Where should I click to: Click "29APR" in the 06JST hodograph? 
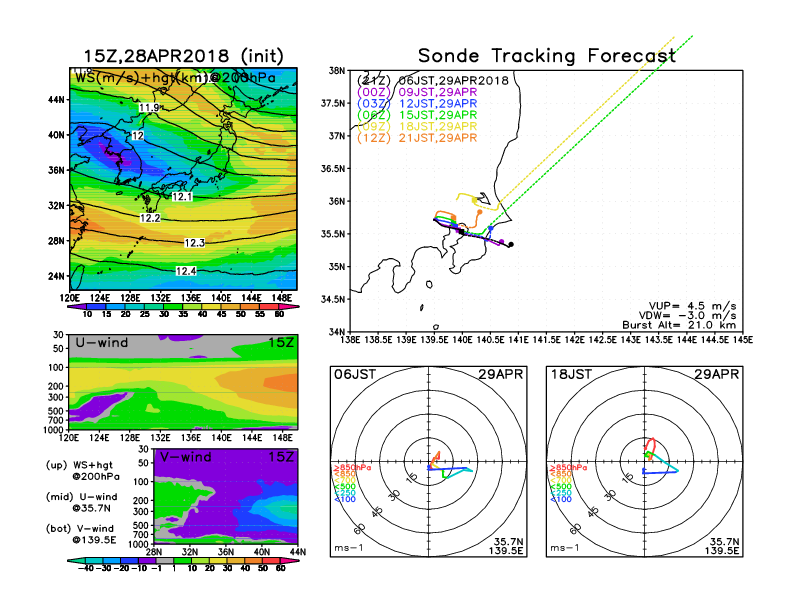(x=501, y=374)
